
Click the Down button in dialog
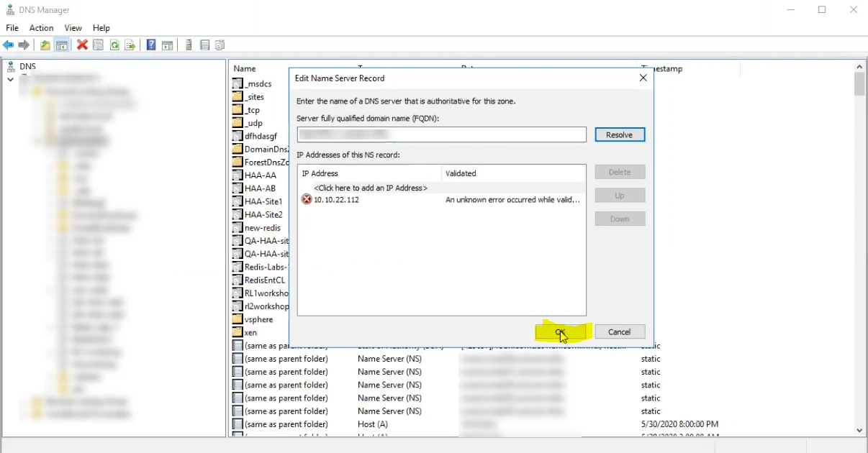[x=620, y=219]
